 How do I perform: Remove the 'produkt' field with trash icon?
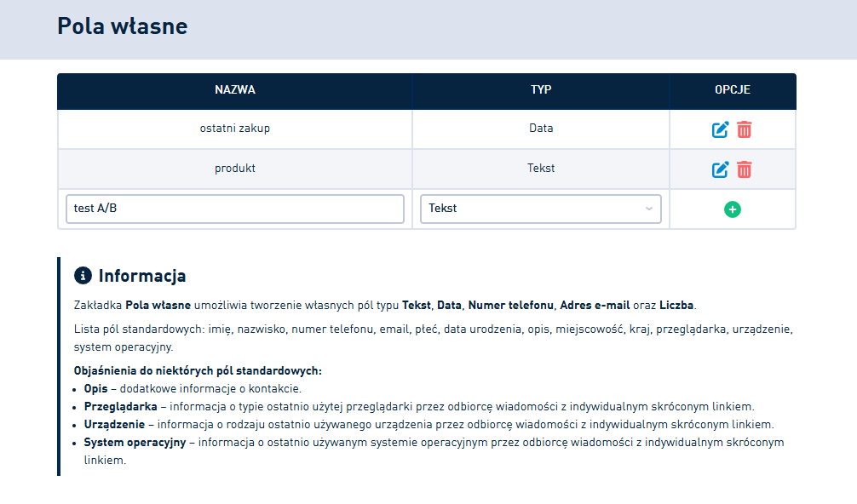tap(745, 169)
